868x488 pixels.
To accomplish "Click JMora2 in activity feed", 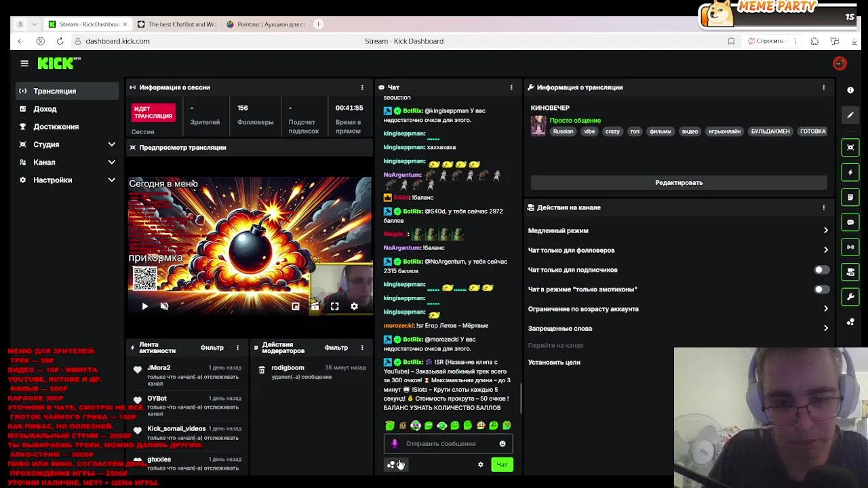I will coord(159,367).
